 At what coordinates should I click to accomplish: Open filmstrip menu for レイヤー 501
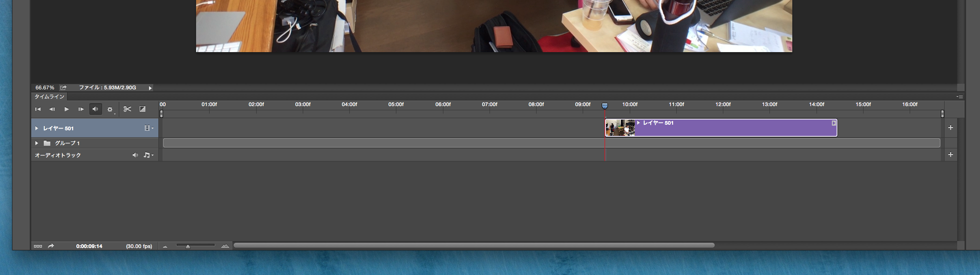[x=149, y=128]
